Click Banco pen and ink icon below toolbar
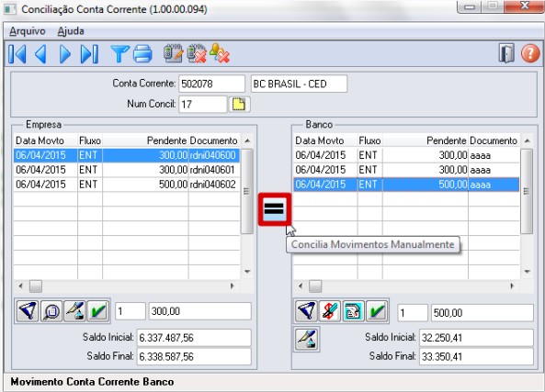 pyautogui.click(x=307, y=340)
